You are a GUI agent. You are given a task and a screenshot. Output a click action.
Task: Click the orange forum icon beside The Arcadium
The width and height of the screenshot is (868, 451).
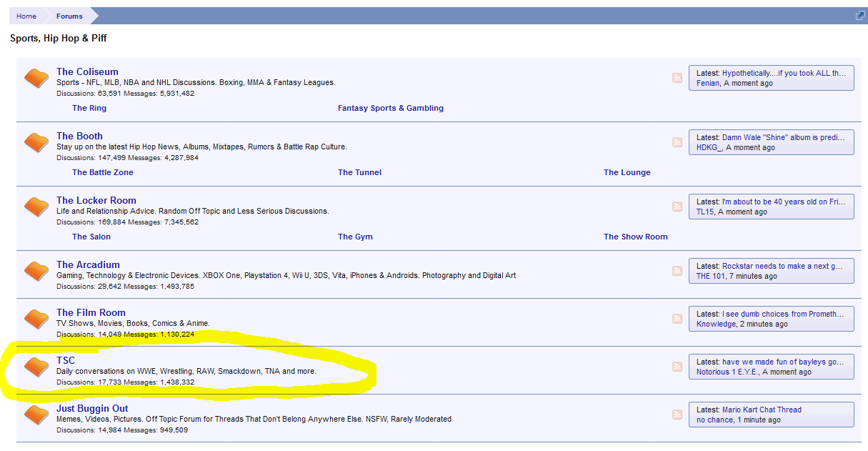36,270
